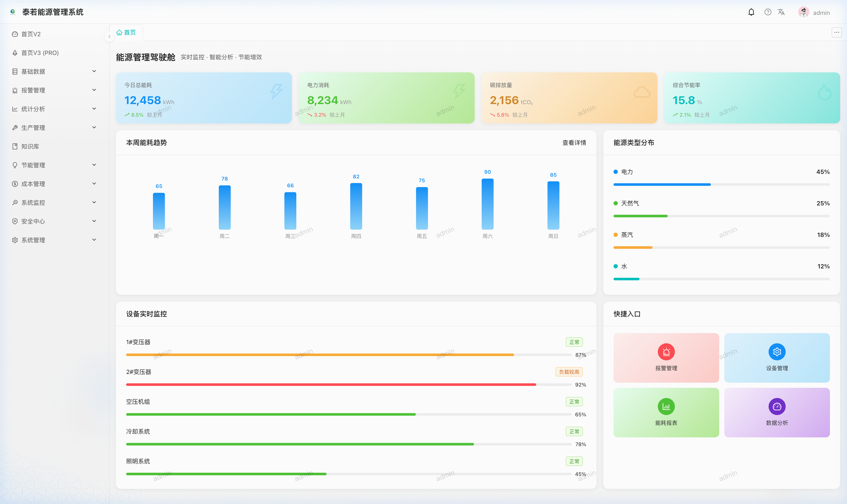Open the 查看详情 link in 本周能耗趋势

(574, 143)
